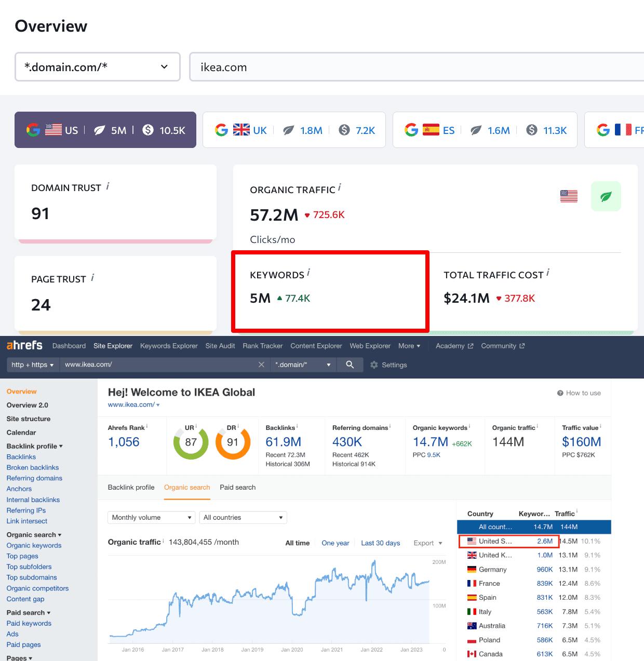
Task: Switch to the Organic search tab
Action: 187,487
